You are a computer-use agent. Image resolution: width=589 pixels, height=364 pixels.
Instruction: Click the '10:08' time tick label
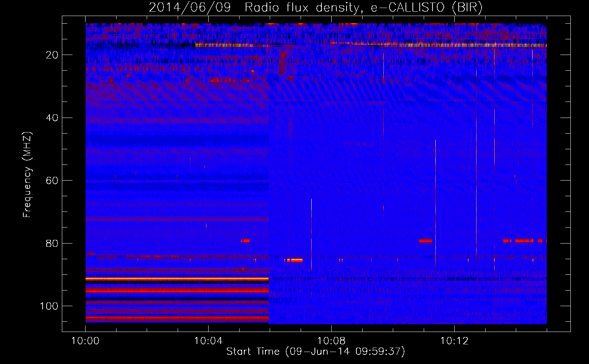coord(331,341)
